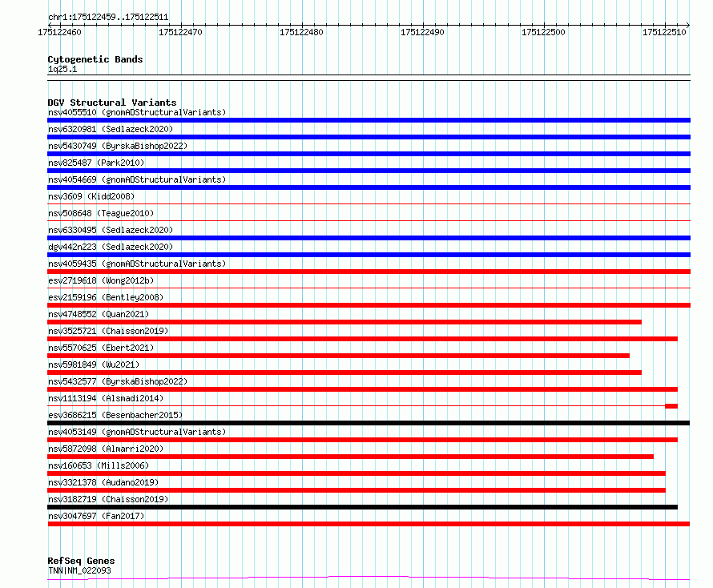Click the nsv3182719 (Chaisson2019) label
This screenshot has height=588, width=713.
coord(108,499)
